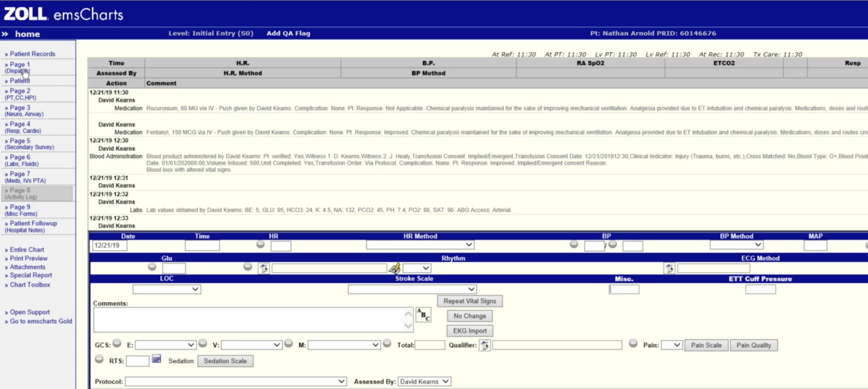Click inside the Misc. input field
Image resolution: width=868 pixels, height=389 pixels.
point(624,289)
